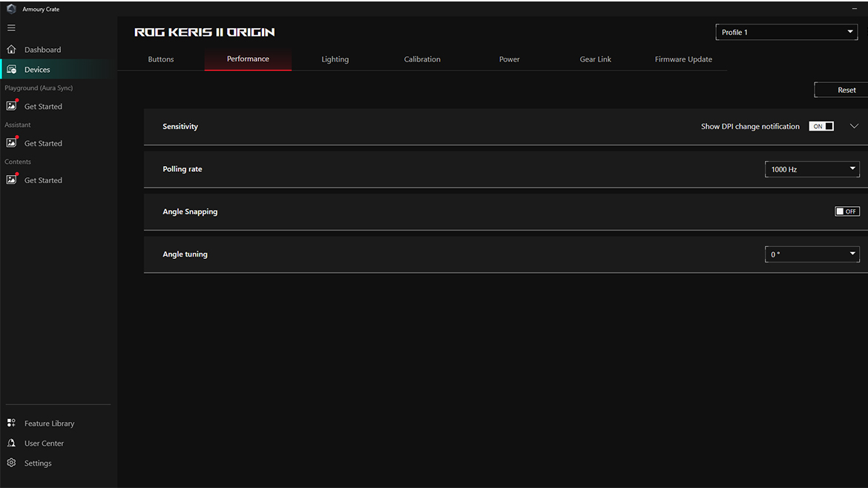Viewport: 868px width, 488px height.
Task: Click the Reset button
Action: pos(841,90)
